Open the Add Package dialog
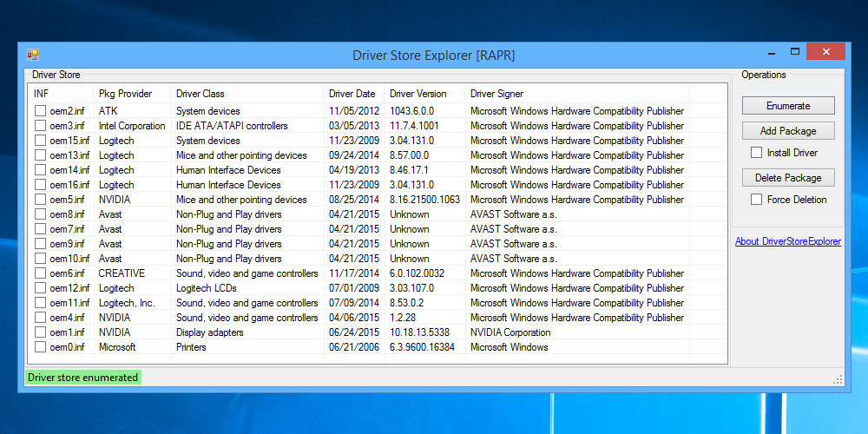Image resolution: width=868 pixels, height=434 pixels. [x=788, y=131]
